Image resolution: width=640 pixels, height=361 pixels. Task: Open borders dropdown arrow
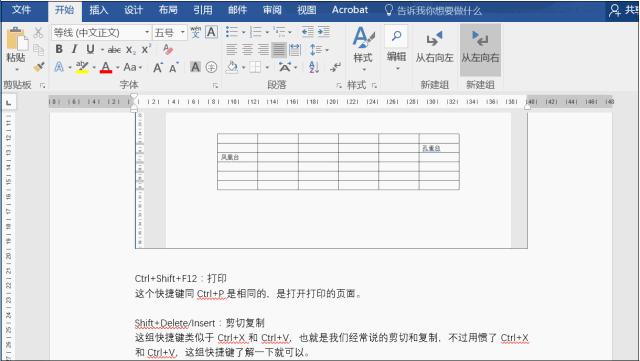[267, 67]
